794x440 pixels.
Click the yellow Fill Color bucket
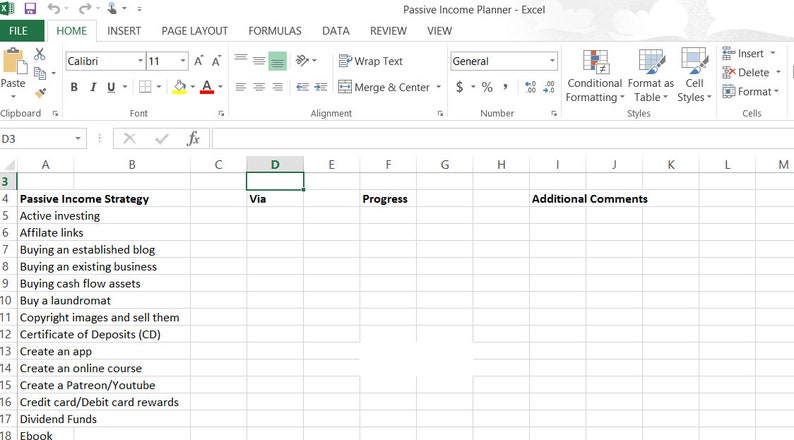[179, 87]
